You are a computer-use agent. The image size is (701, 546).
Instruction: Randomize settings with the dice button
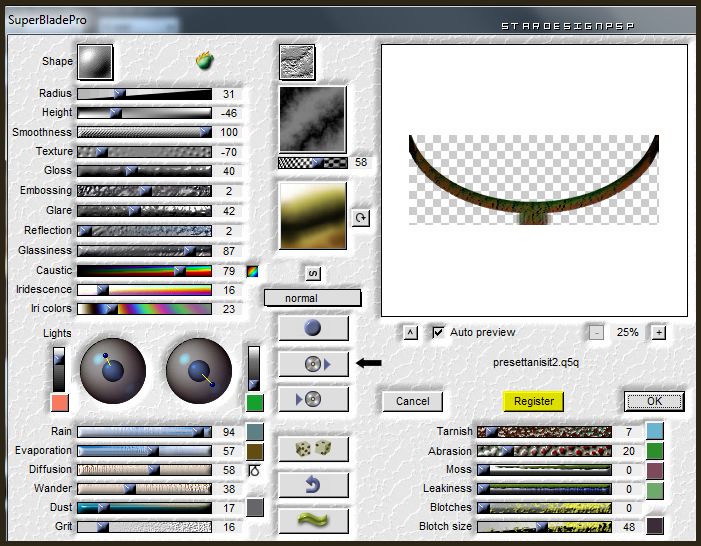click(313, 449)
